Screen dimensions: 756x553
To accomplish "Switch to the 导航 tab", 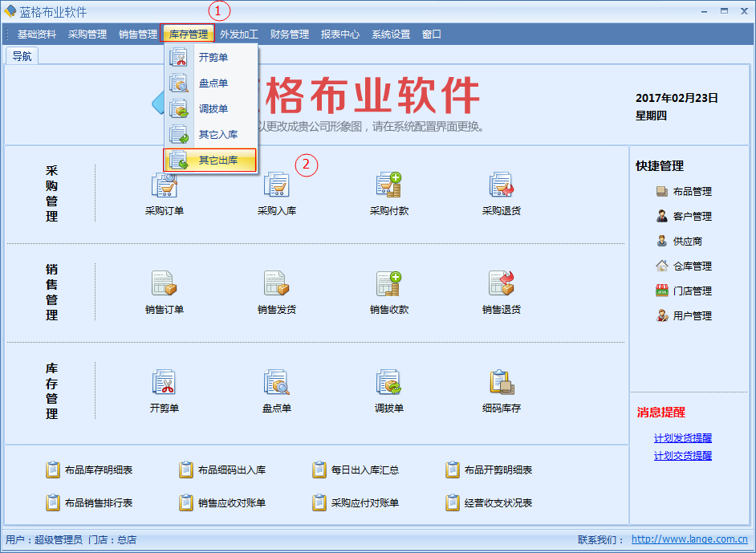I will (22, 56).
